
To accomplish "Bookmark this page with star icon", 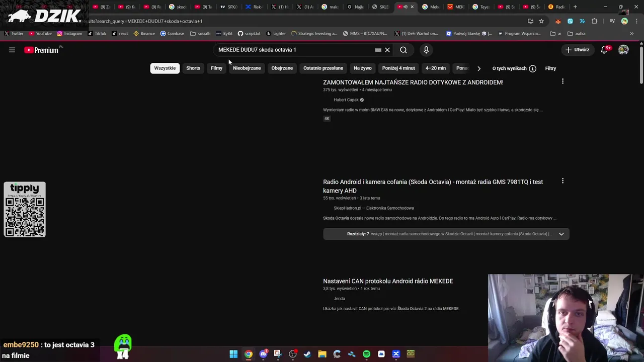I will tap(541, 21).
